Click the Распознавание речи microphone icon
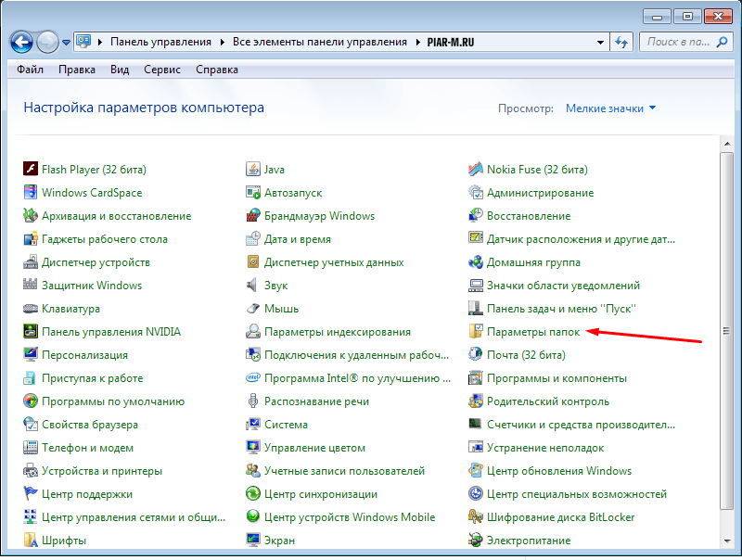 (253, 401)
